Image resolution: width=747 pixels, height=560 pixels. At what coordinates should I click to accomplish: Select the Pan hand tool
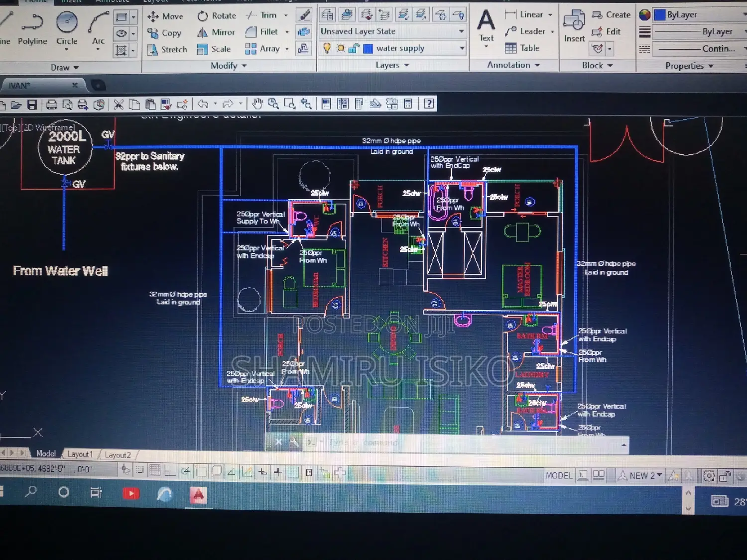click(256, 104)
